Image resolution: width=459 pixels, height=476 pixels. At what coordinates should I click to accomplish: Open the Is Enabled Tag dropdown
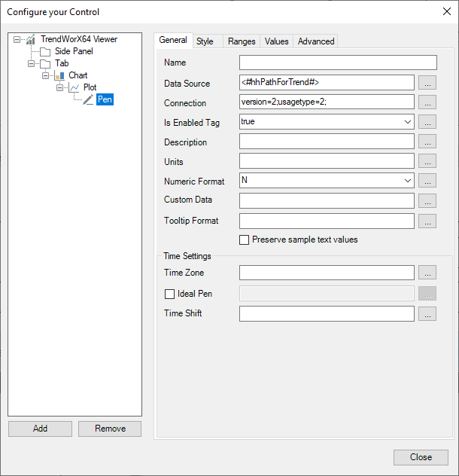pos(407,122)
